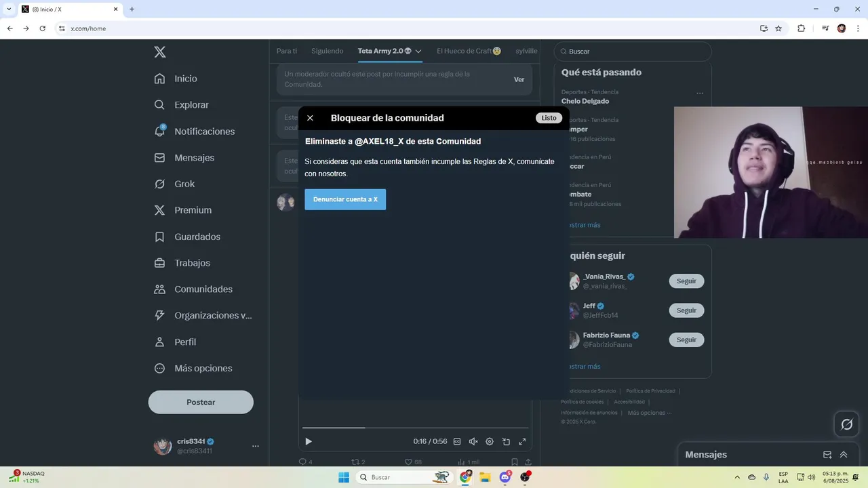Open Chrome media controls icon
Image resolution: width=868 pixels, height=488 pixels.
(825, 28)
